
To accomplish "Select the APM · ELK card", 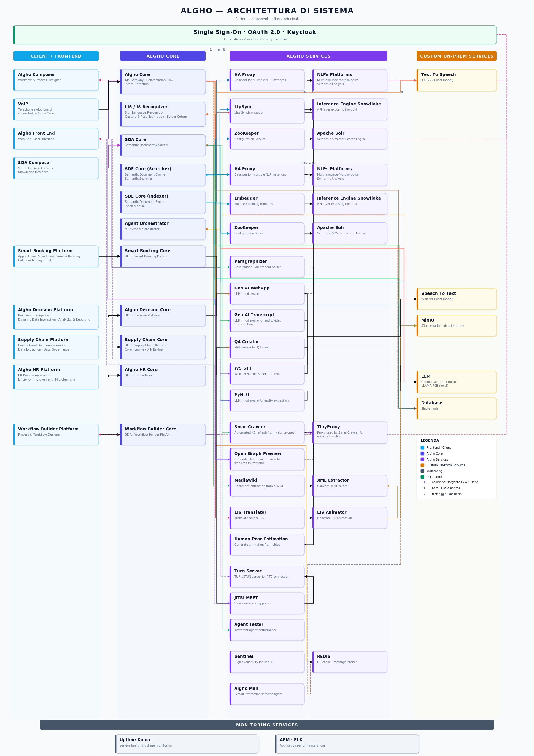I will click(x=347, y=744).
